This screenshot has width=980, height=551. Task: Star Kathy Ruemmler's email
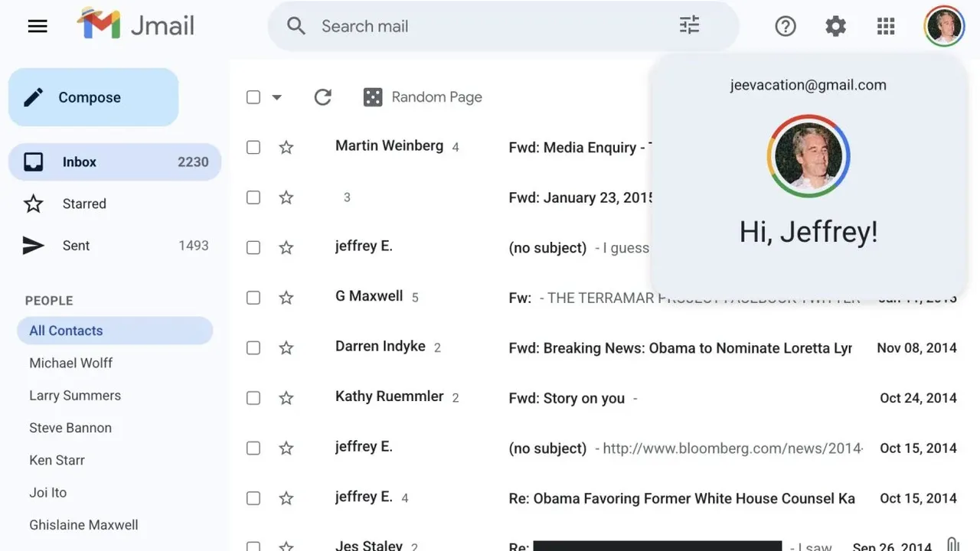tap(286, 397)
